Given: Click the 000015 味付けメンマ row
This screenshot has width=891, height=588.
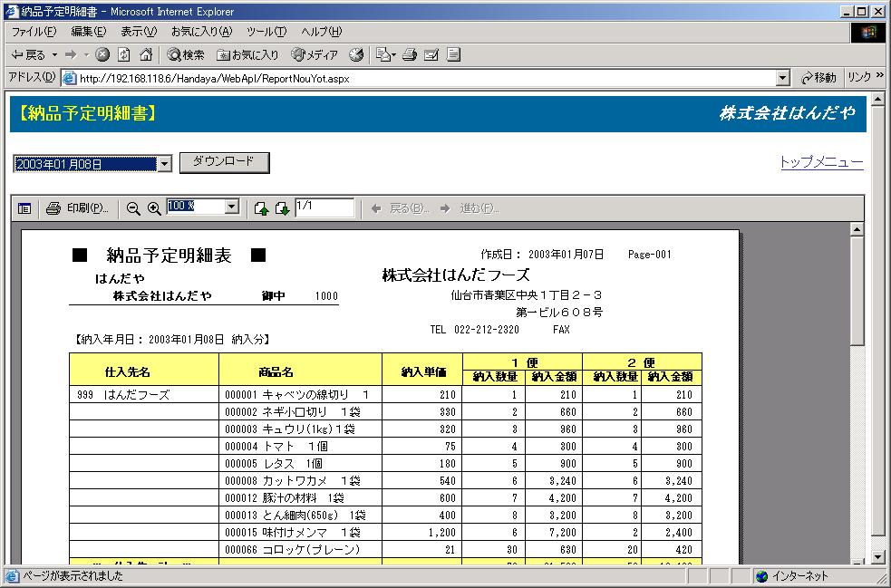Looking at the screenshot, I should 386,533.
